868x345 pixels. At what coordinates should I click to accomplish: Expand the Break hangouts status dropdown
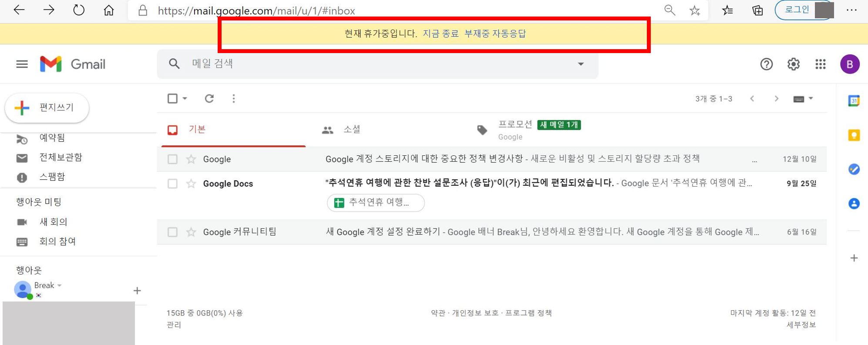60,286
